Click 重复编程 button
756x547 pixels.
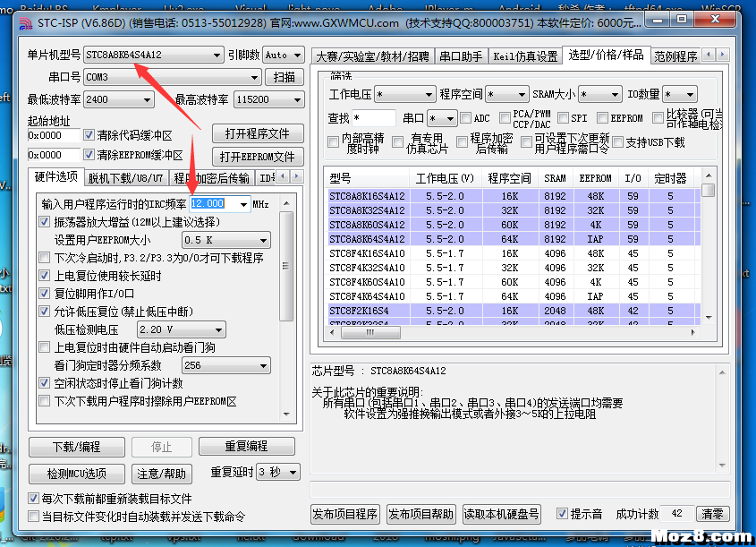click(x=246, y=446)
